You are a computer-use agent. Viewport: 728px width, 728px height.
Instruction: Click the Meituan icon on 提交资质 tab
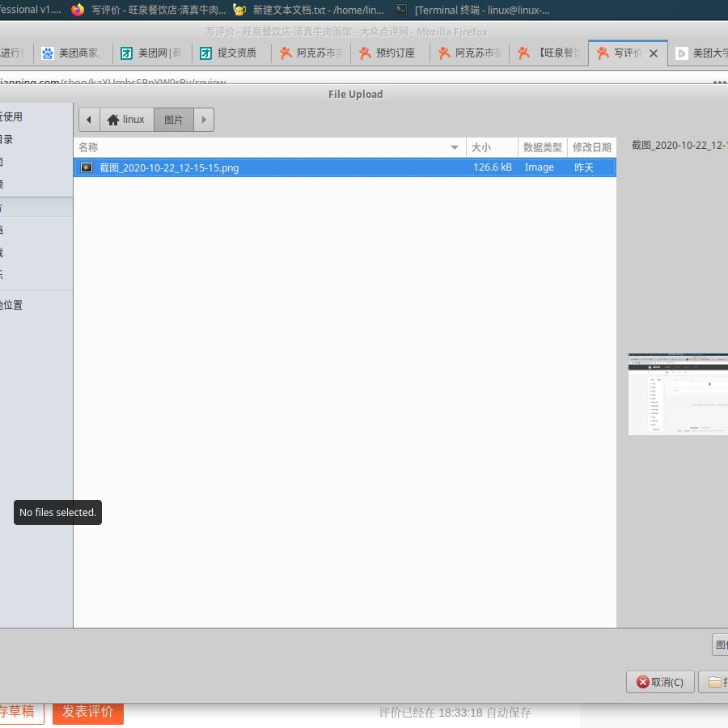[205, 53]
